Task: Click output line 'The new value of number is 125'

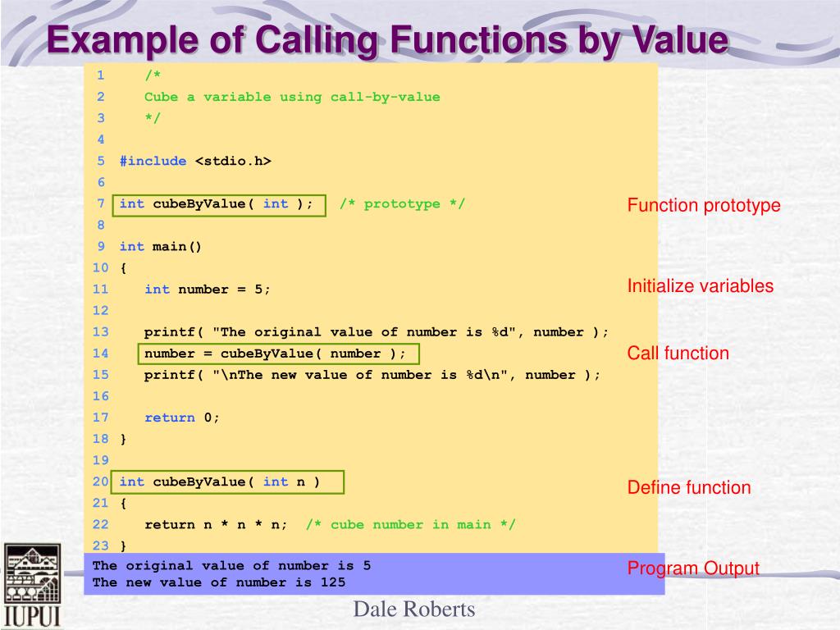Action: (218, 582)
